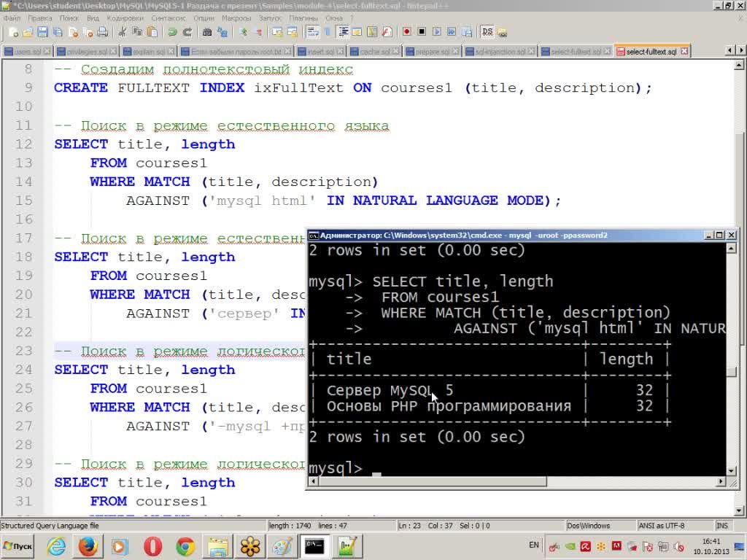Save the current file via the Save icon

[43, 32]
